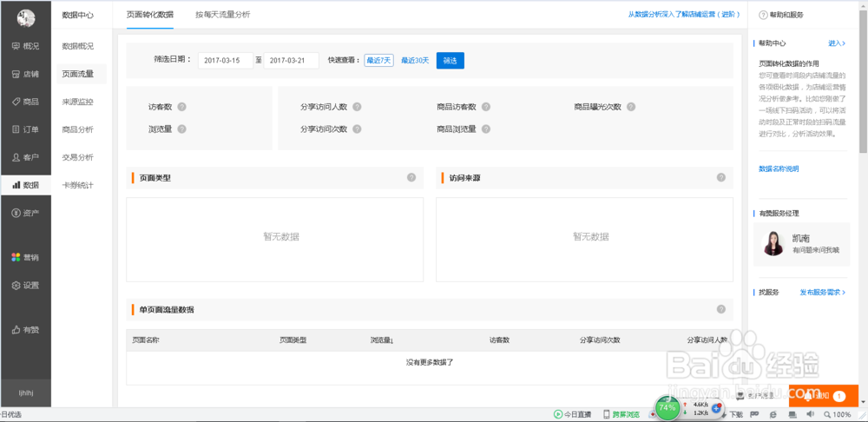This screenshot has width=868, height=422.
Task: Click the 有赞 thumbs-up item
Action: click(25, 330)
